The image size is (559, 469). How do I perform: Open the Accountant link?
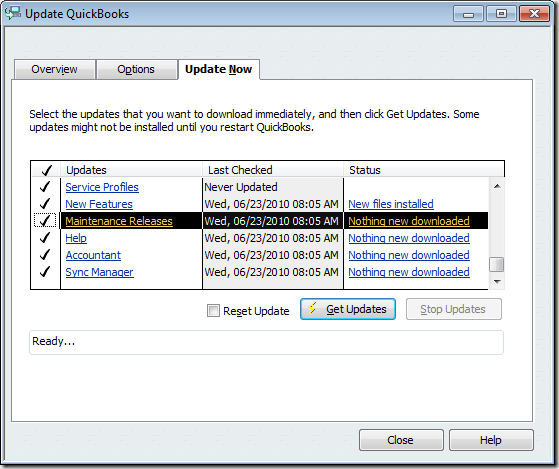93,255
